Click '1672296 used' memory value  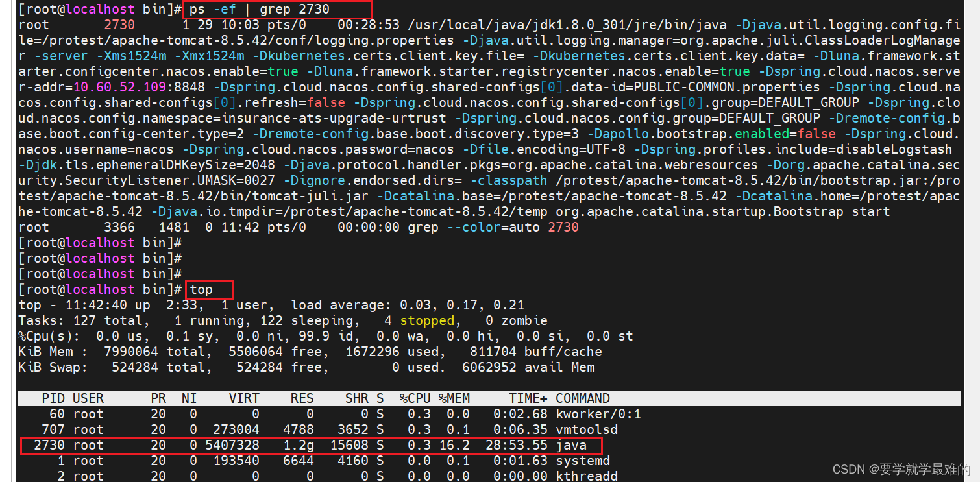(x=392, y=352)
